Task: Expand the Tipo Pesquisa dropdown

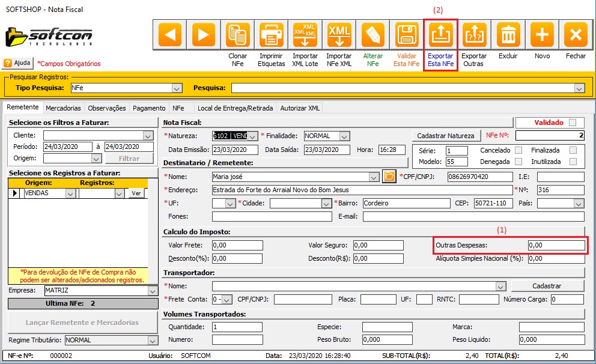Action: tap(177, 88)
